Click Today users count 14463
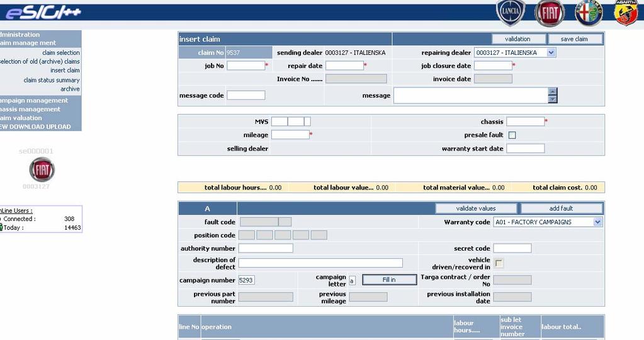Image resolution: width=644 pixels, height=340 pixels. coord(72,227)
